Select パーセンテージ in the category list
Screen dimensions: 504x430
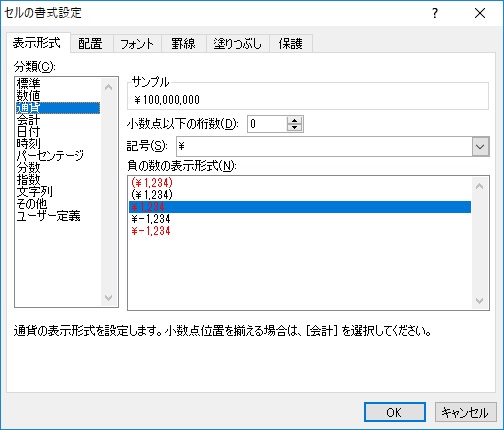[58, 156]
